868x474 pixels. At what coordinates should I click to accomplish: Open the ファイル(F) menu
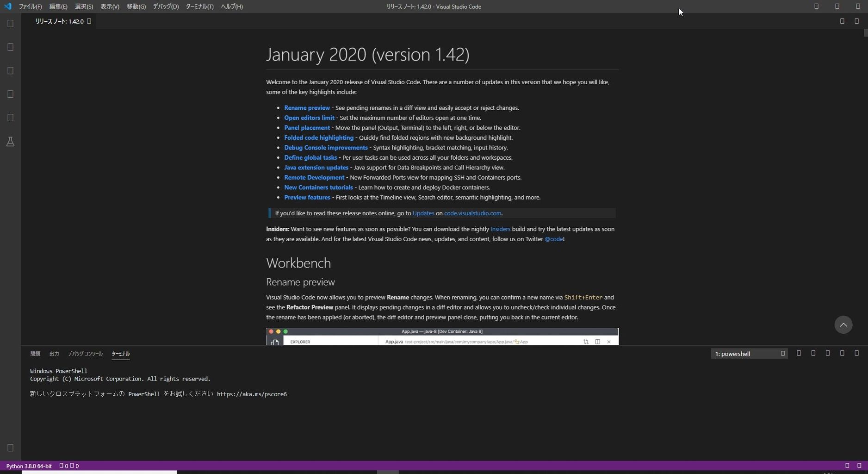[x=30, y=6]
